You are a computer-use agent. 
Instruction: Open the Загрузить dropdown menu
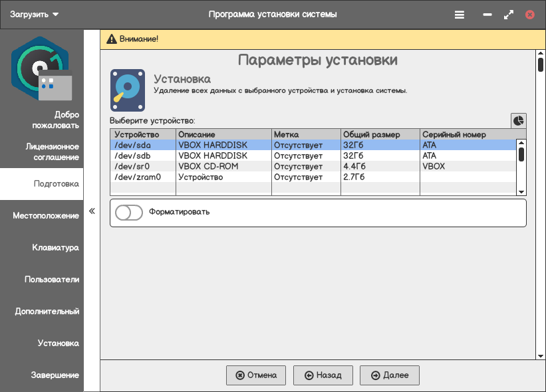pyautogui.click(x=34, y=15)
